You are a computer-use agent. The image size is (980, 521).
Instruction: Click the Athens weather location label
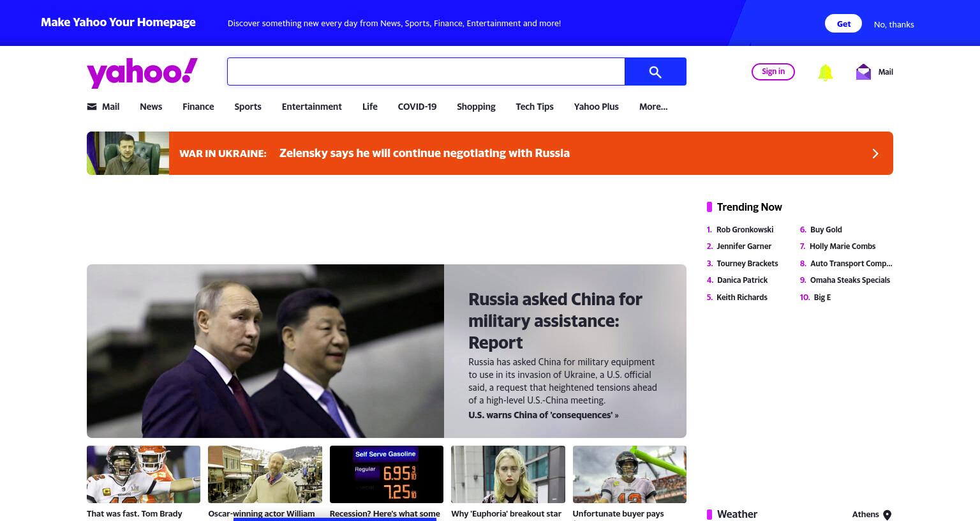click(865, 515)
